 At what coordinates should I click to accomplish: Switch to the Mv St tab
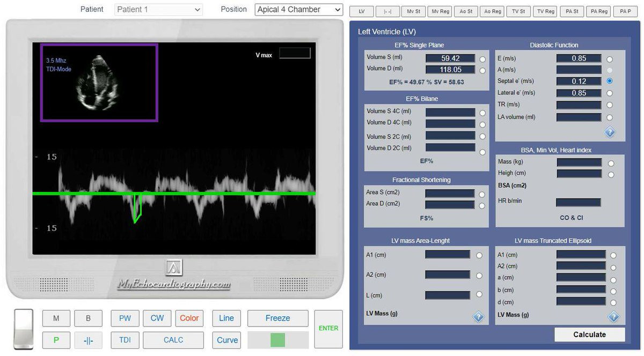click(414, 11)
